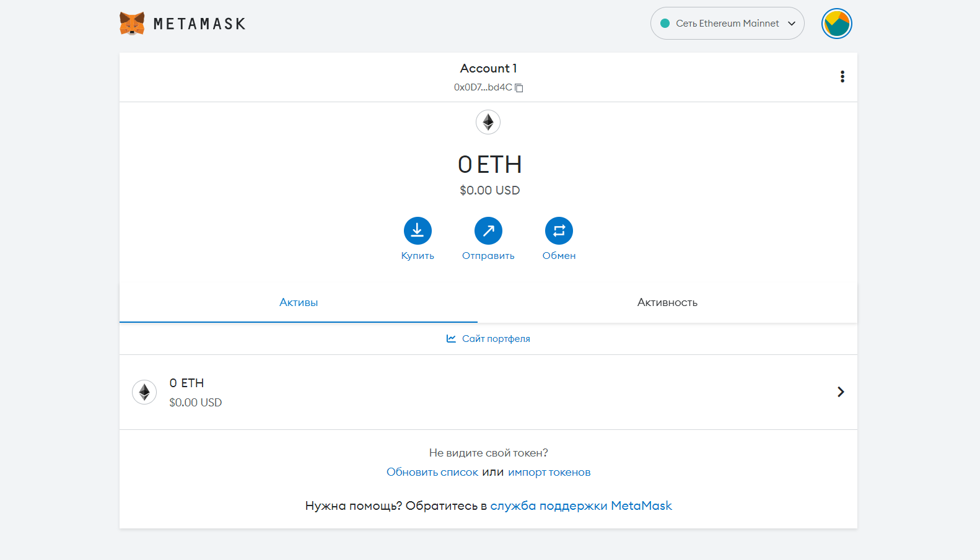Open the three-dot account options menu
Image resolution: width=980 pixels, height=560 pixels.
click(842, 77)
